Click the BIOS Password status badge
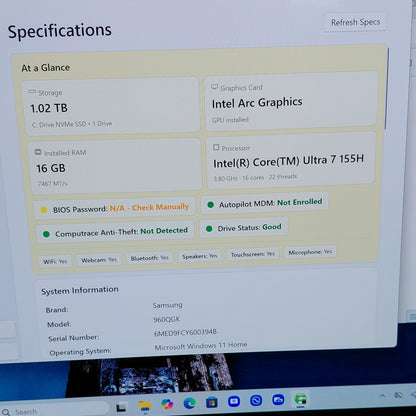The width and height of the screenshot is (416, 416). tap(115, 208)
